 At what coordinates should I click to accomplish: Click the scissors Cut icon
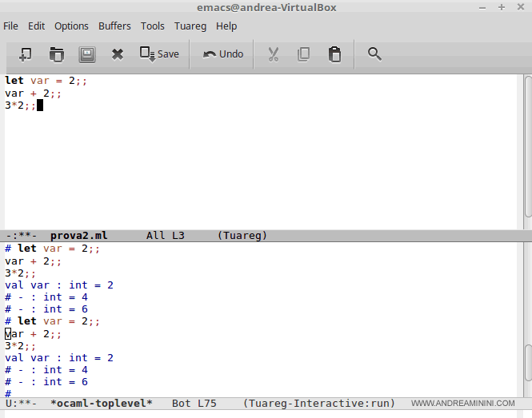[273, 54]
